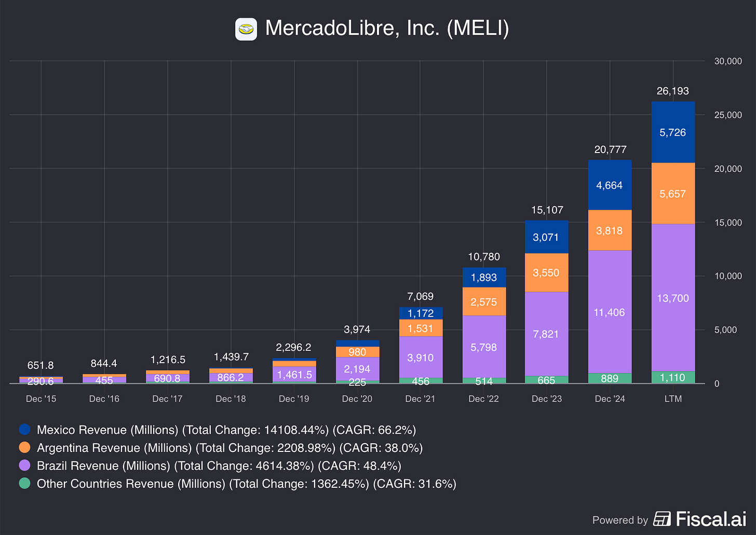The image size is (756, 535).
Task: Select the Dec '16 Brazil segment 455
Action: pyautogui.click(x=104, y=380)
